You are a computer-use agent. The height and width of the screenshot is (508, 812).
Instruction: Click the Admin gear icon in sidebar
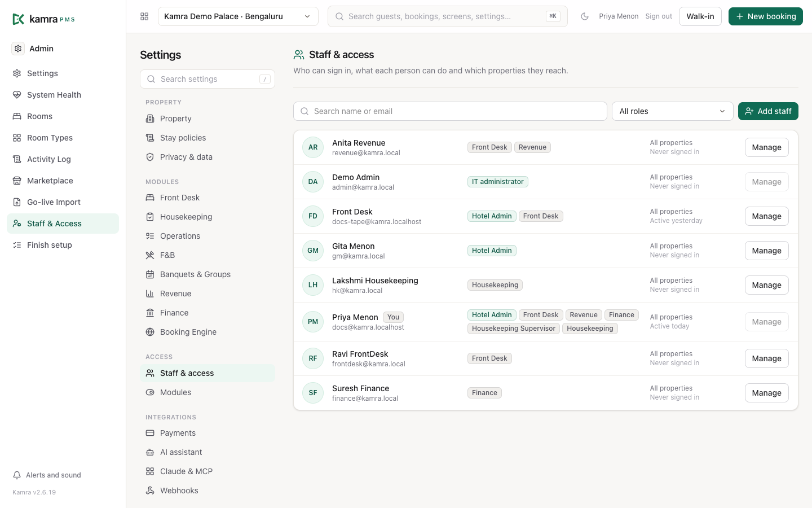click(x=18, y=49)
